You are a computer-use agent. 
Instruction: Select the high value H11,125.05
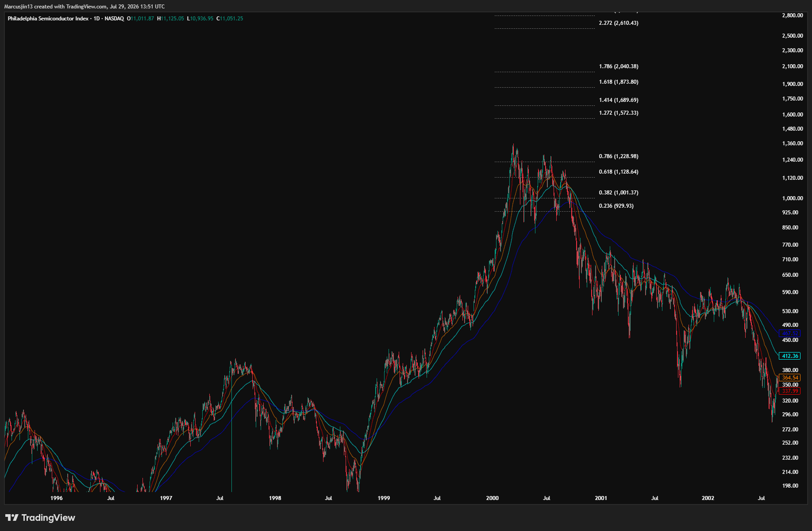(170, 19)
